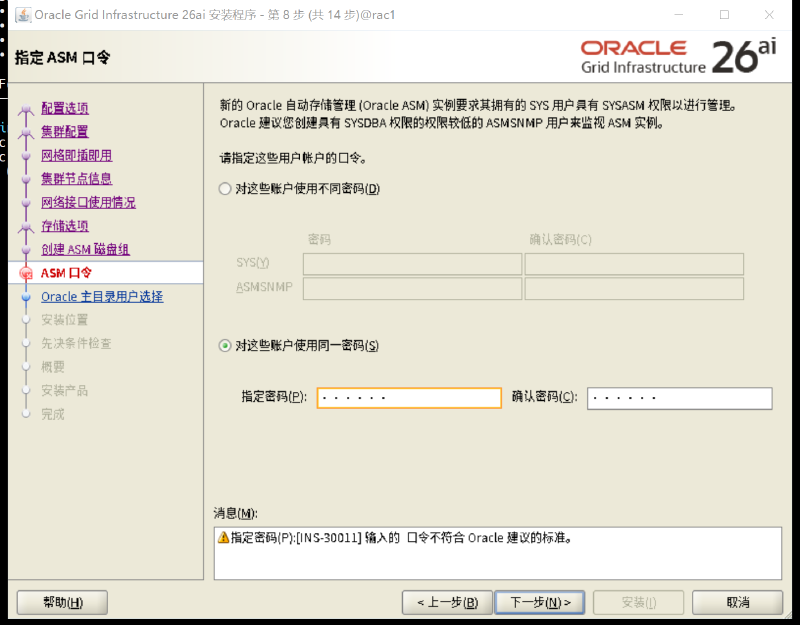Click the INS-30011 warning message text
Image resolution: width=800 pixels, height=625 pixels.
402,538
